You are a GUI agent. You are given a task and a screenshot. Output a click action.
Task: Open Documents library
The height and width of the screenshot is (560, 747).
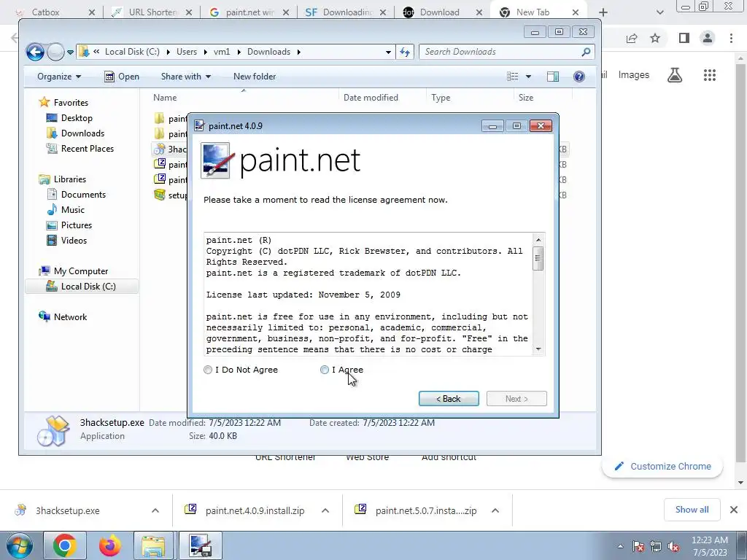pyautogui.click(x=83, y=194)
